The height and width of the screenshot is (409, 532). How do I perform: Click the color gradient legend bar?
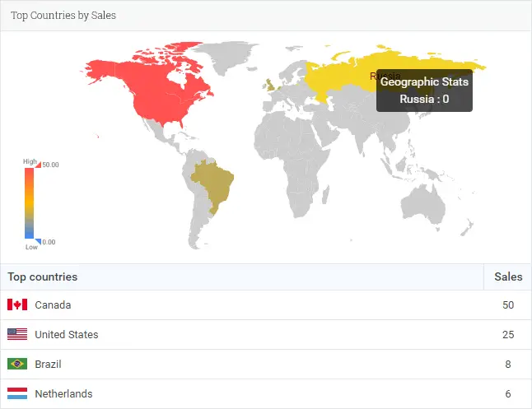29,203
